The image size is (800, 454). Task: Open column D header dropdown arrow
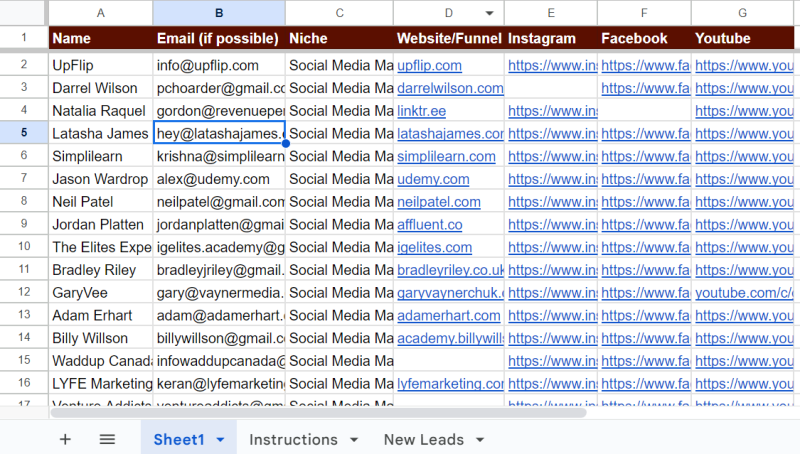pyautogui.click(x=489, y=13)
